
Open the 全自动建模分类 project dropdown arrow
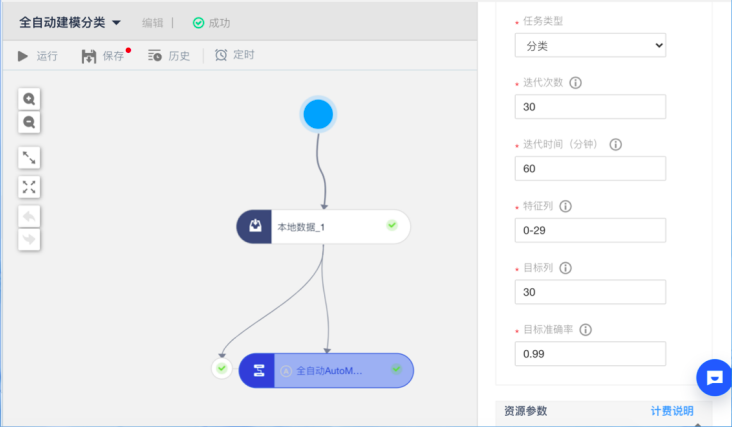(117, 22)
